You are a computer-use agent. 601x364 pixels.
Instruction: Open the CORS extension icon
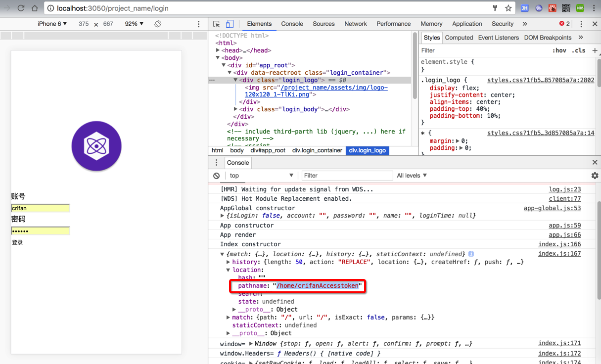click(x=580, y=8)
